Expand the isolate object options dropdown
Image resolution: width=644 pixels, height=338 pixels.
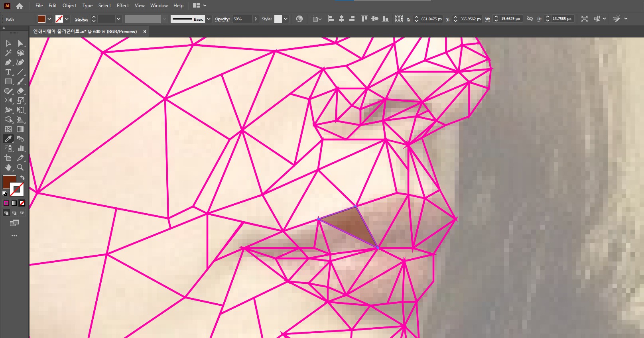click(605, 19)
